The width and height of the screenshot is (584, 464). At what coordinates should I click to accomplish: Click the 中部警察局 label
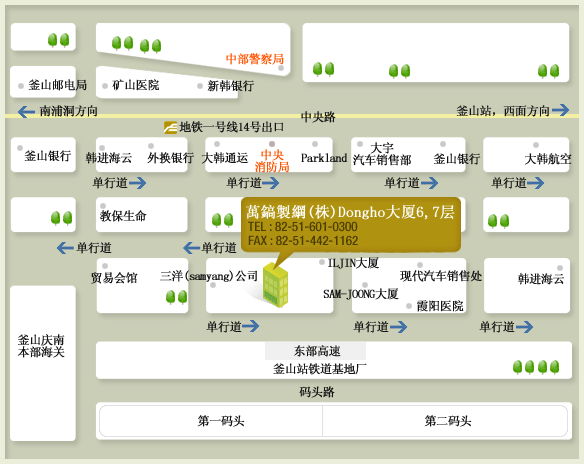click(255, 59)
